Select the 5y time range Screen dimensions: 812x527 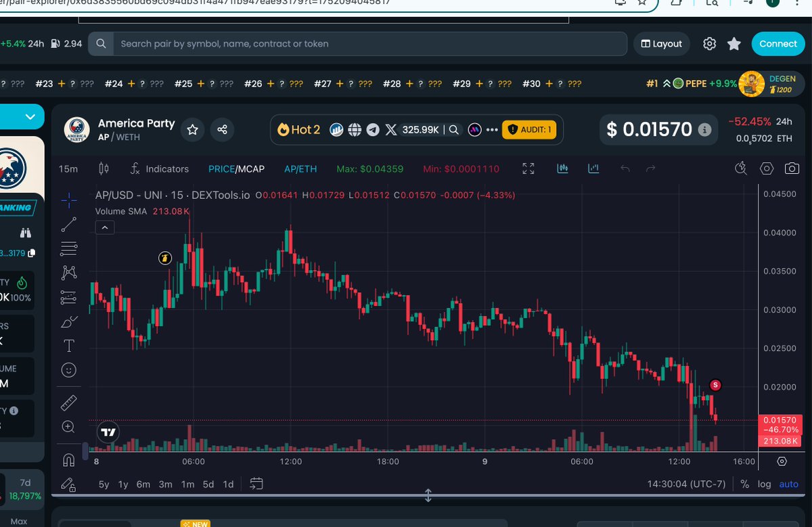pos(104,484)
